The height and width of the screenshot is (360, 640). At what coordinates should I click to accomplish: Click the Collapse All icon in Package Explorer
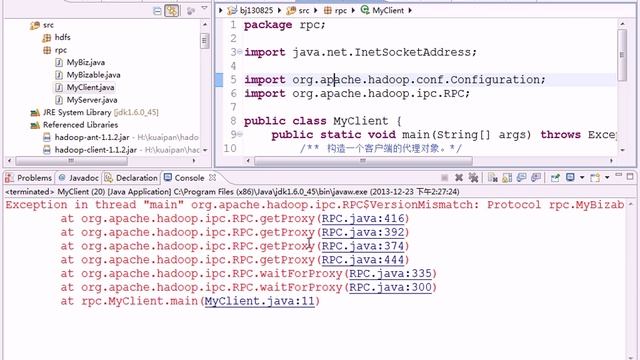coord(157,11)
